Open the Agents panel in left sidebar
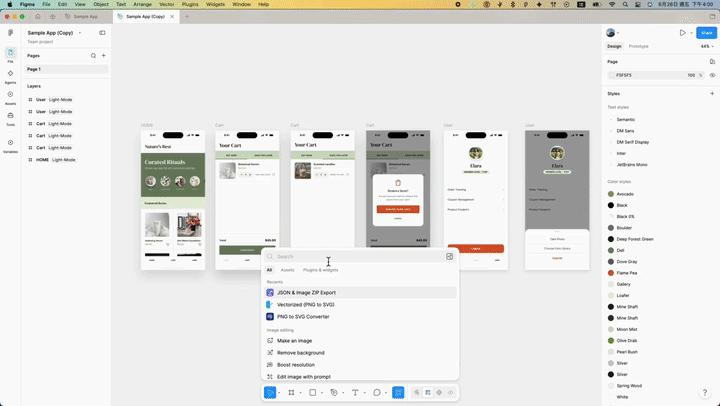 [x=10, y=76]
